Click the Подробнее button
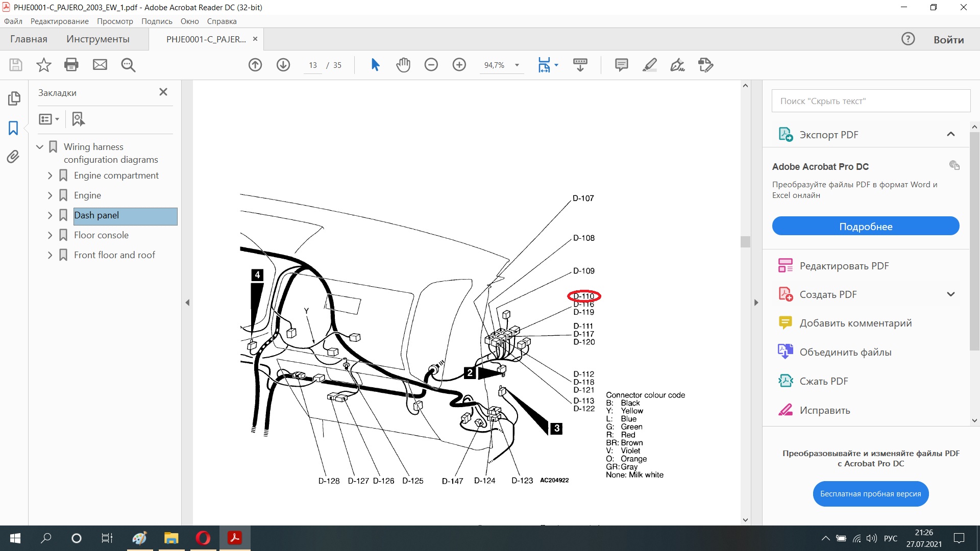 (865, 226)
